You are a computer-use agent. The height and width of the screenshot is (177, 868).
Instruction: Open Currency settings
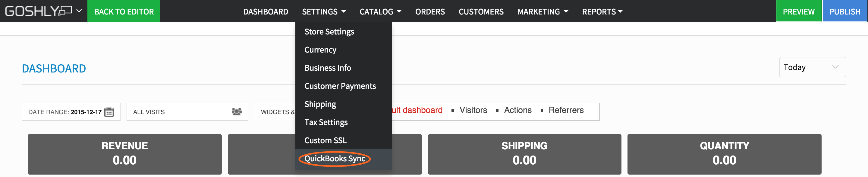[x=320, y=50]
